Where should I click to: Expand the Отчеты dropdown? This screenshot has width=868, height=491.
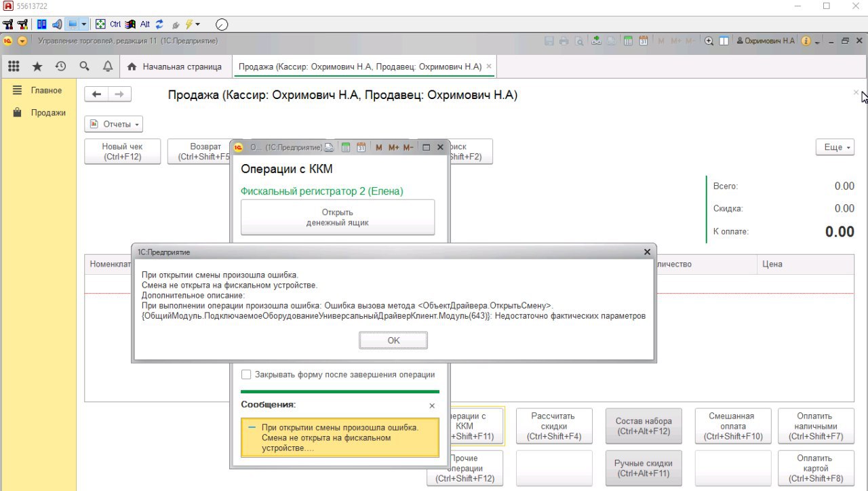(113, 124)
